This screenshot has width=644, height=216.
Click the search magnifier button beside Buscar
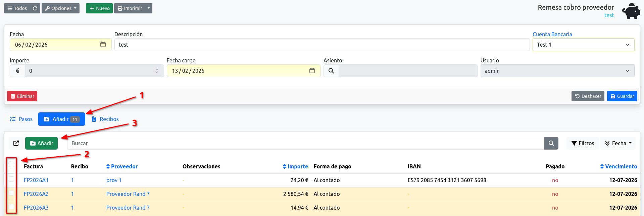551,143
